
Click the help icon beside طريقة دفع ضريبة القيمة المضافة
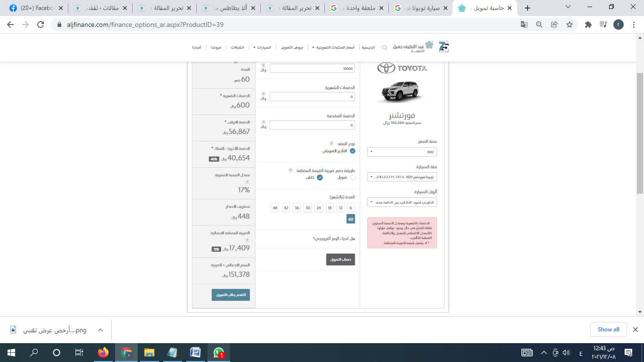pos(290,170)
